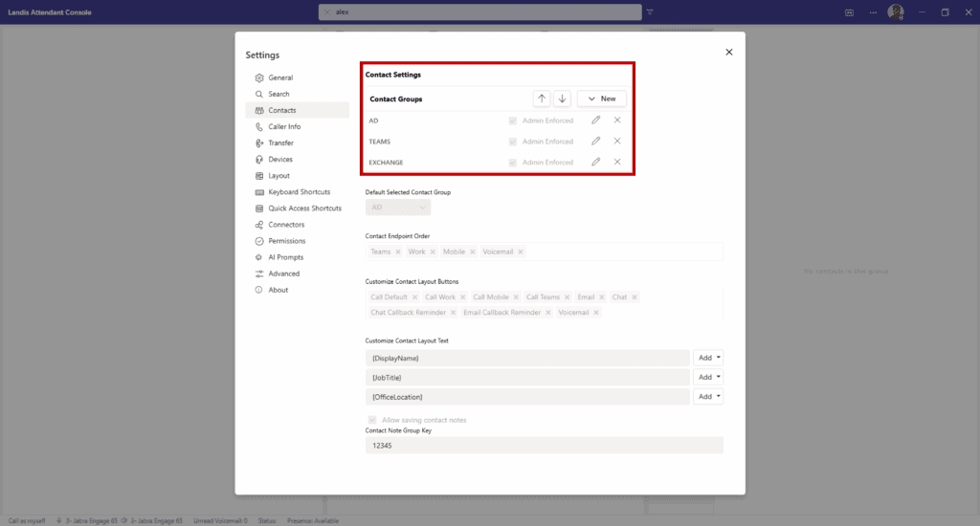Click the filter icon beside search bar
This screenshot has height=526, width=980.
[650, 12]
